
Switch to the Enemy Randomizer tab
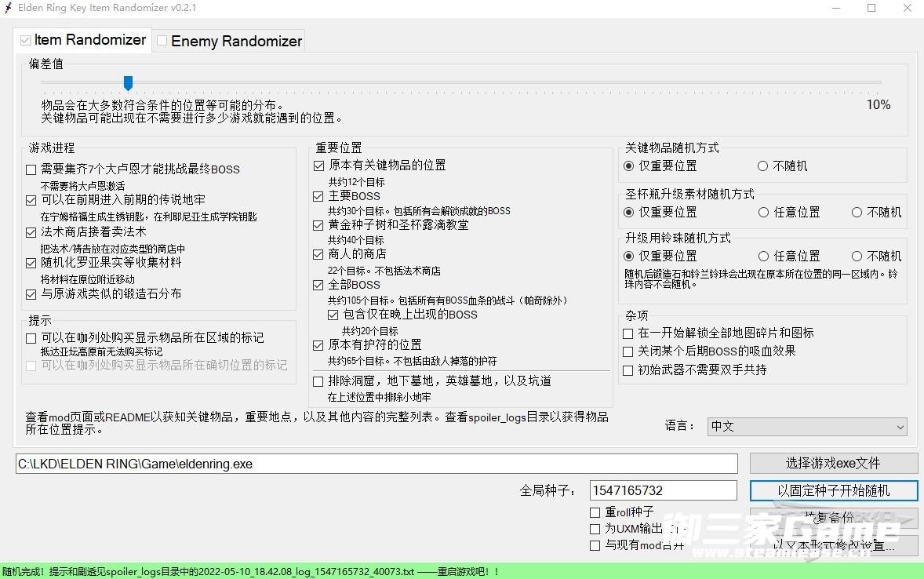228,42
